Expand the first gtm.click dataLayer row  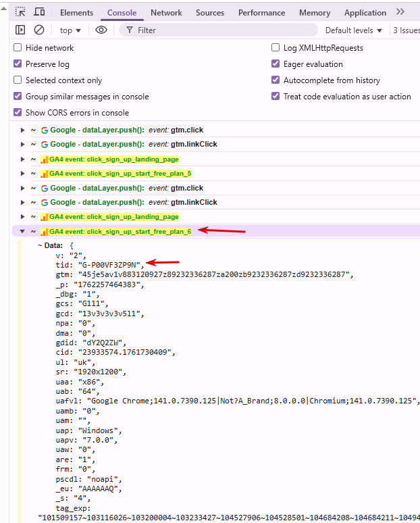tap(22, 130)
